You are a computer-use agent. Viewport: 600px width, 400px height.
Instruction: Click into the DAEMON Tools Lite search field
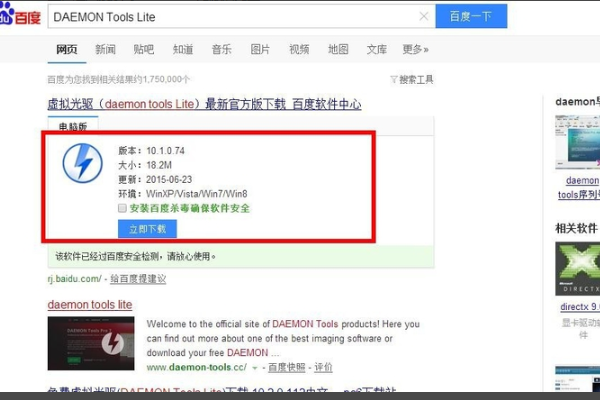(x=233, y=16)
